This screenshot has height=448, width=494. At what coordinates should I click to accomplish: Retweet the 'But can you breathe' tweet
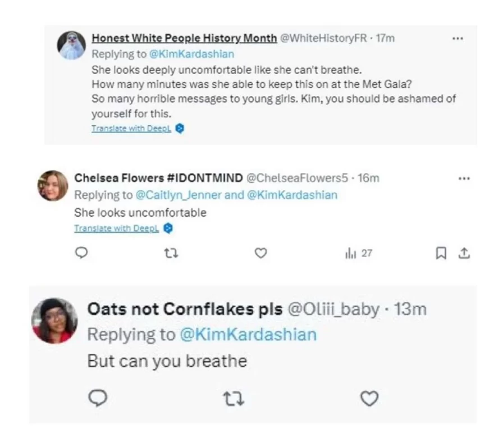point(236,399)
